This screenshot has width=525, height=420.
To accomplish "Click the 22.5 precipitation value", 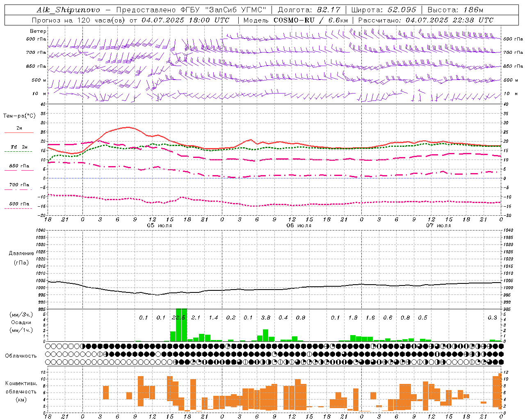I will [178, 317].
